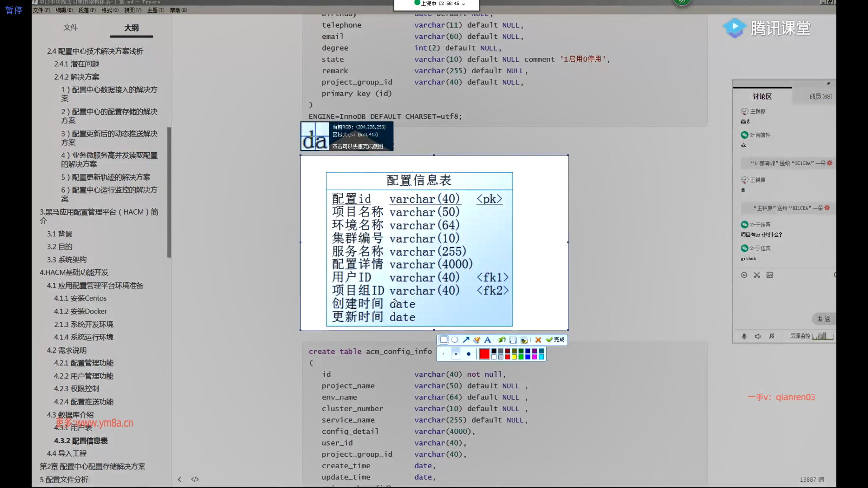868x488 pixels.
Task: Expand the 4.3 数据库介绍 outline section
Action: click(x=71, y=414)
